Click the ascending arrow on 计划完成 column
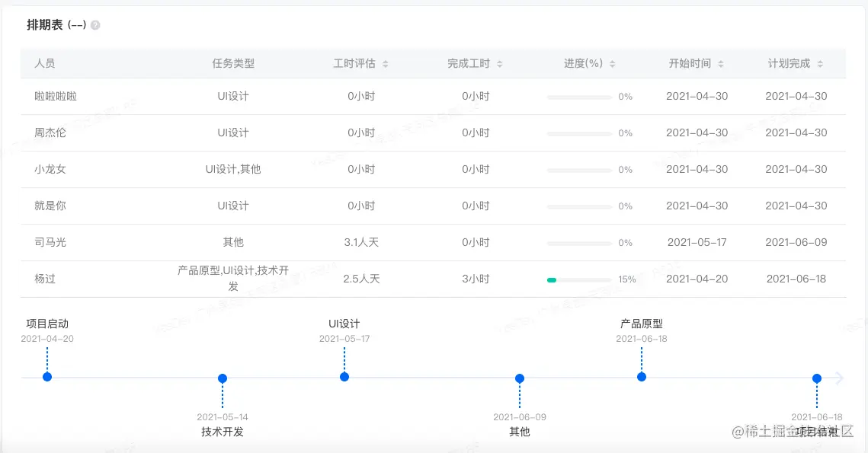 (x=819, y=60)
